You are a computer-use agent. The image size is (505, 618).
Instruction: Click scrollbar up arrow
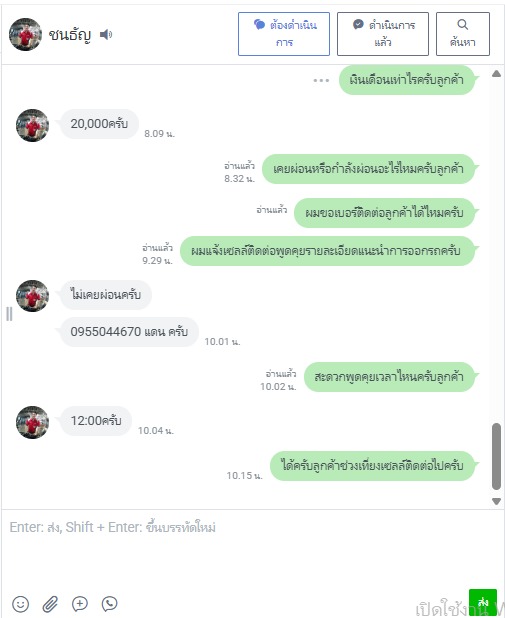tap(496, 74)
